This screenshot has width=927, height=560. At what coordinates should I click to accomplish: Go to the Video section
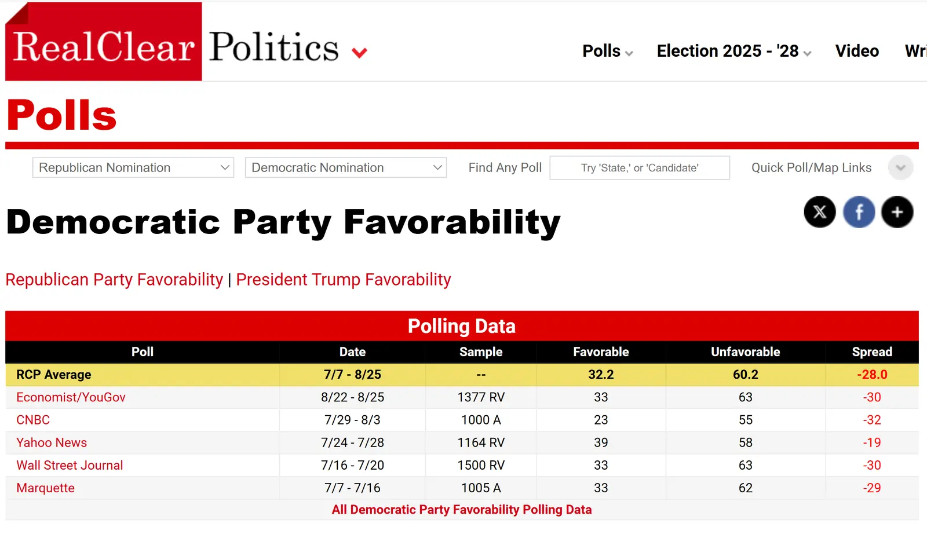[856, 51]
